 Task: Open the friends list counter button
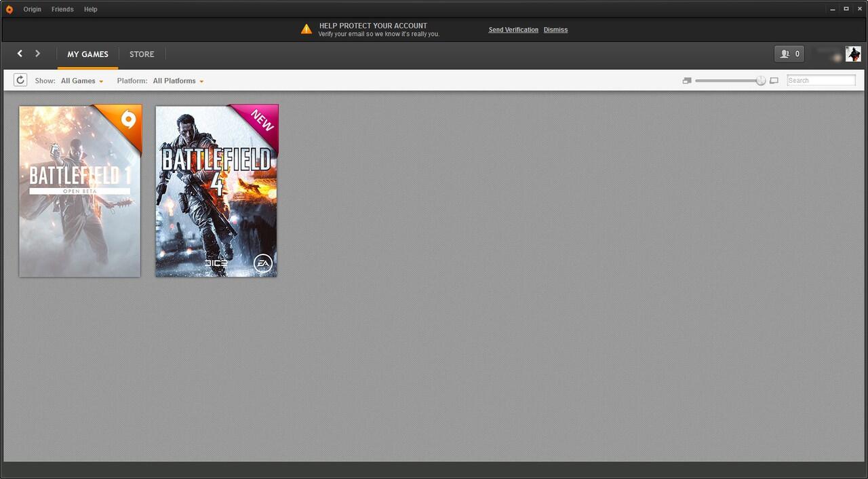[x=789, y=54]
